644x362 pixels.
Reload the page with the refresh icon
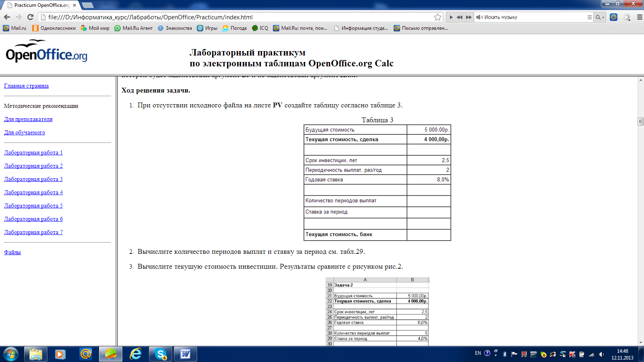point(30,17)
